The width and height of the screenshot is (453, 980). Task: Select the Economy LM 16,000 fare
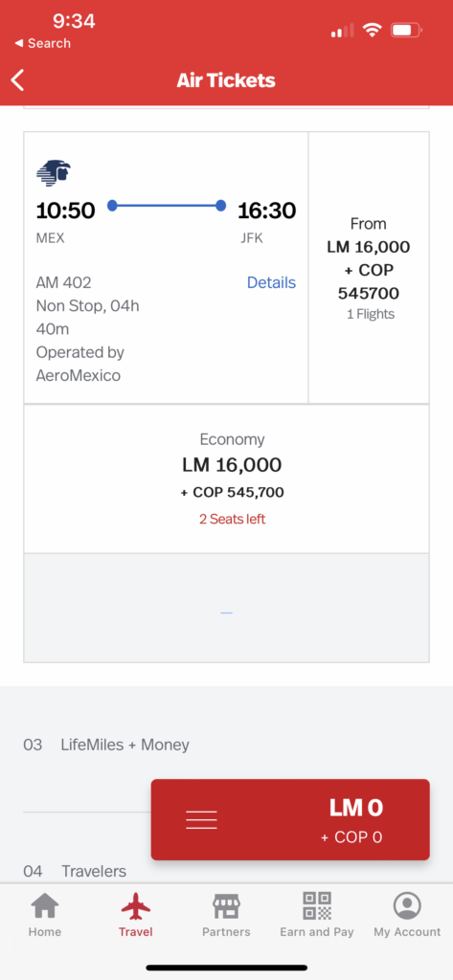click(232, 479)
